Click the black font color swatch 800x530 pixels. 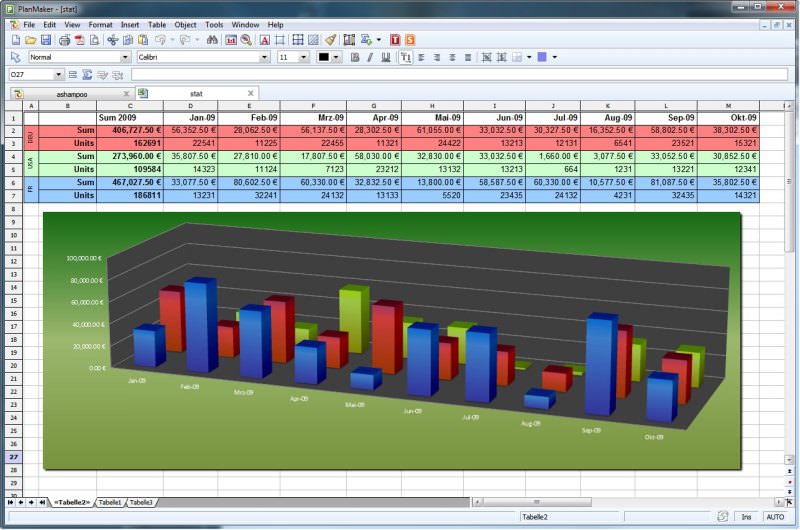click(x=323, y=57)
